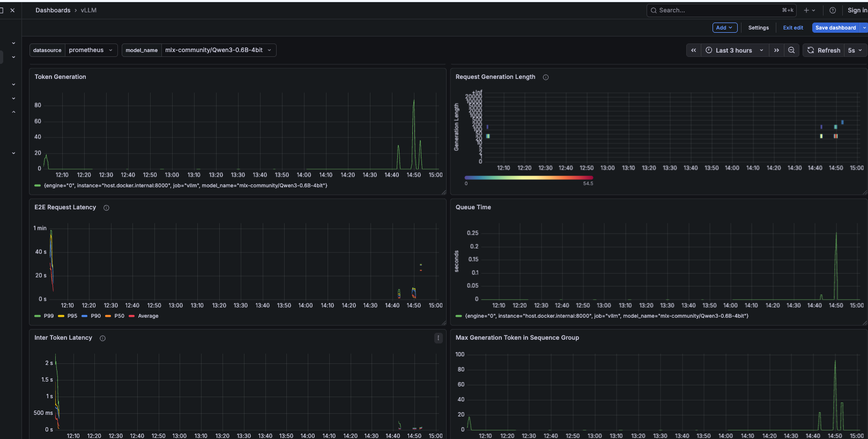Click the Token Generation legend green color swatch
This screenshot has height=439, width=868.
point(38,186)
